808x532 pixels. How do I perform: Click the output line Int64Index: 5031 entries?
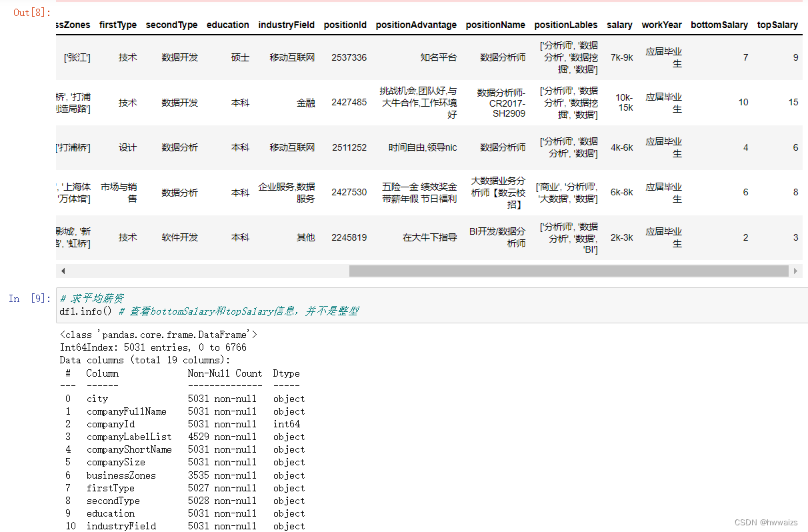[x=153, y=347]
